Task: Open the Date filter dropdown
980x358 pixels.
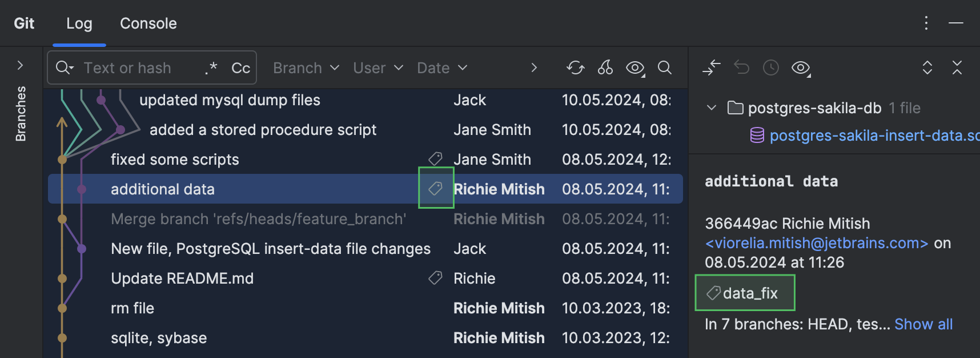Action: 442,68
